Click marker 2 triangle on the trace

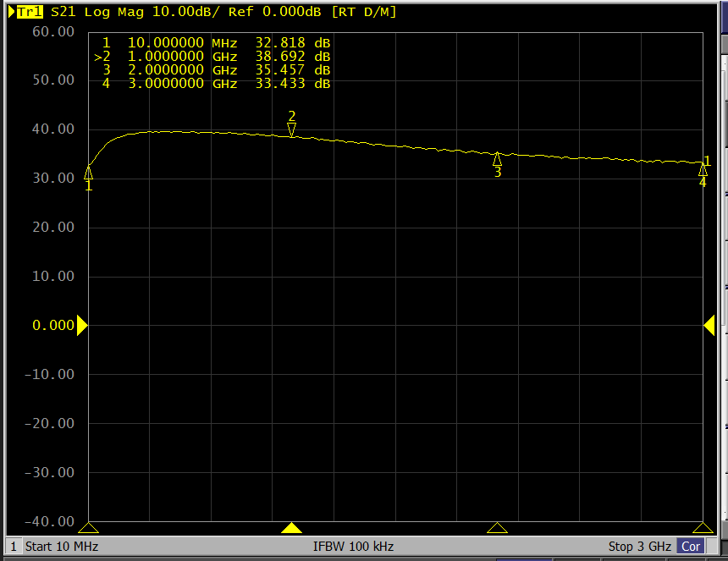click(292, 129)
